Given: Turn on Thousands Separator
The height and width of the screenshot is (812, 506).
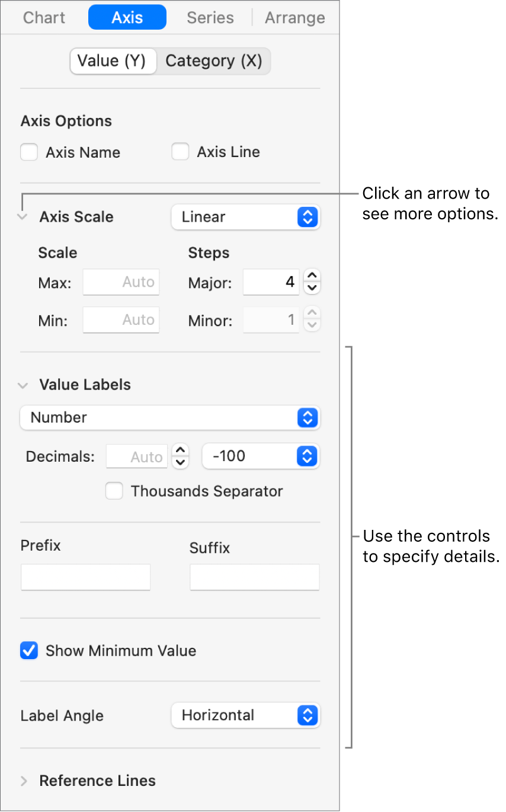Looking at the screenshot, I should click(x=114, y=491).
